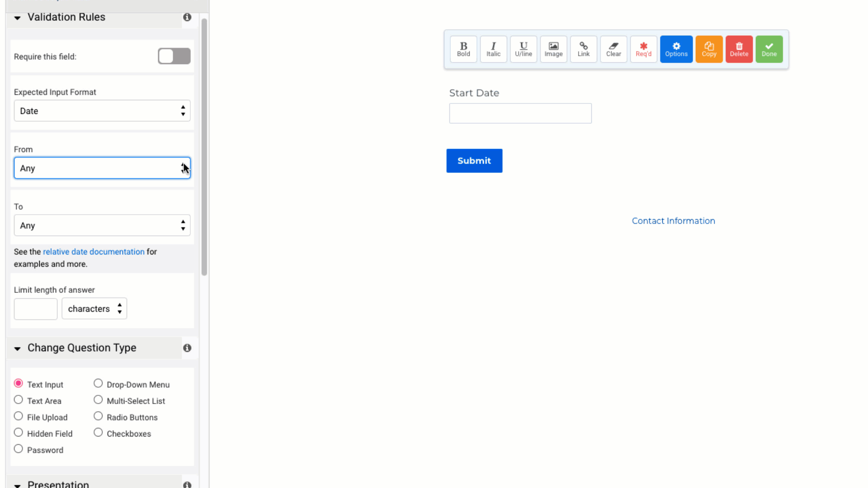Viewport: 868px width, 488px height.
Task: Click the Bold formatting icon
Action: pos(463,49)
